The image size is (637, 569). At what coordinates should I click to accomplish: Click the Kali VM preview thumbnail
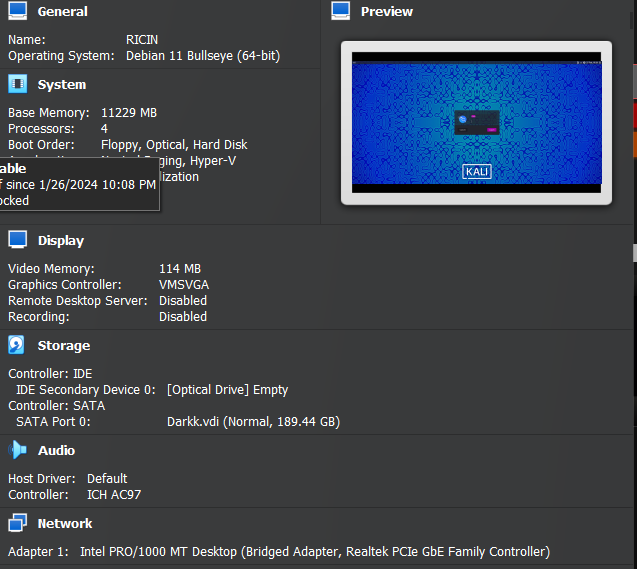[x=477, y=123]
